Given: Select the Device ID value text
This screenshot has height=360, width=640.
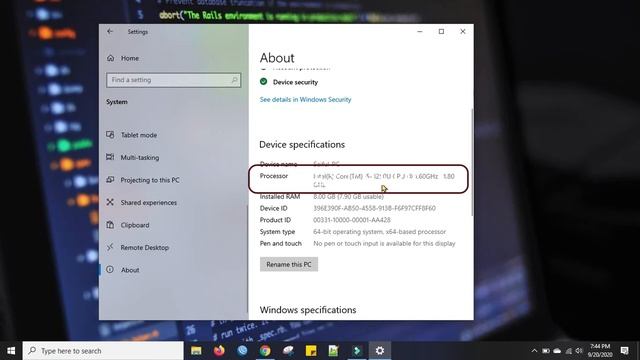Looking at the screenshot, I should (x=374, y=208).
